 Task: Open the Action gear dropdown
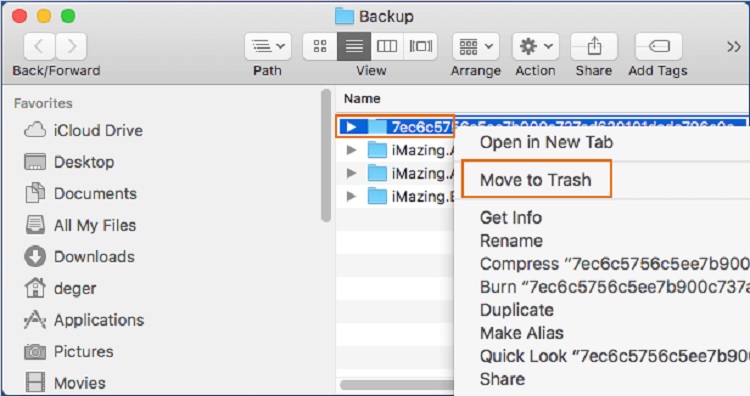click(536, 46)
